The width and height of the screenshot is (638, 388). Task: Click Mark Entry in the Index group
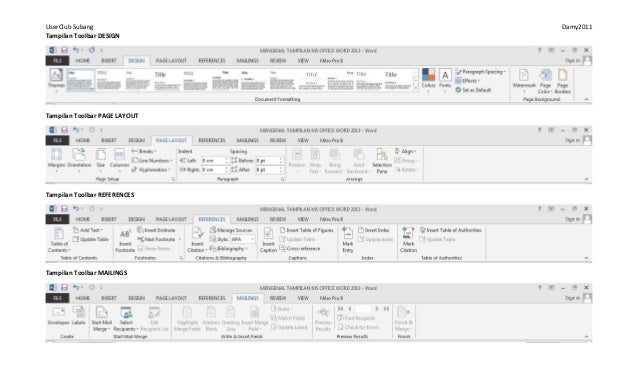347,240
